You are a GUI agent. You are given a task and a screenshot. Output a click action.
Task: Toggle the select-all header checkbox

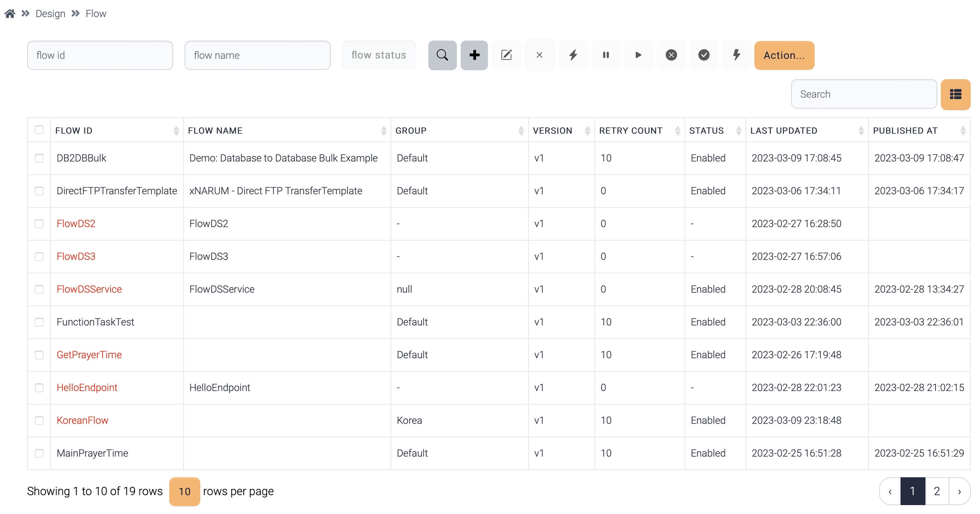[39, 130]
